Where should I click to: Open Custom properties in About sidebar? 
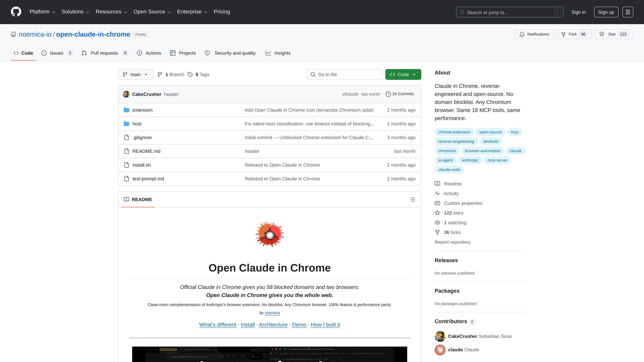459,203
